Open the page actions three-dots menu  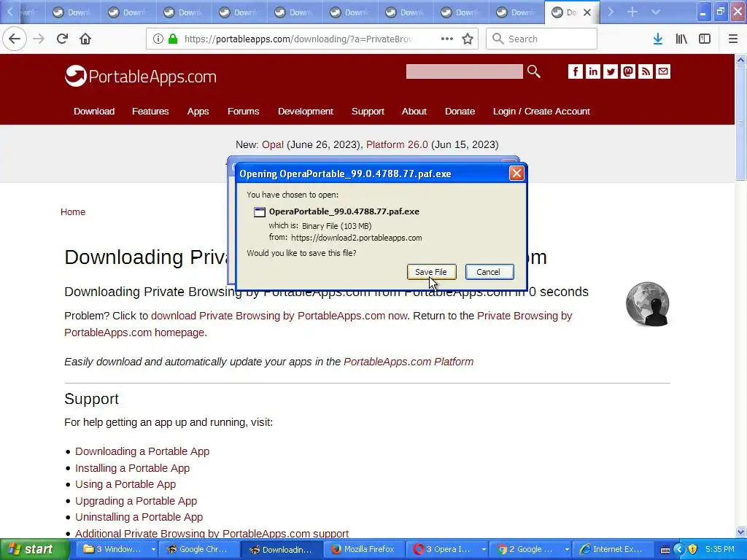tap(447, 39)
